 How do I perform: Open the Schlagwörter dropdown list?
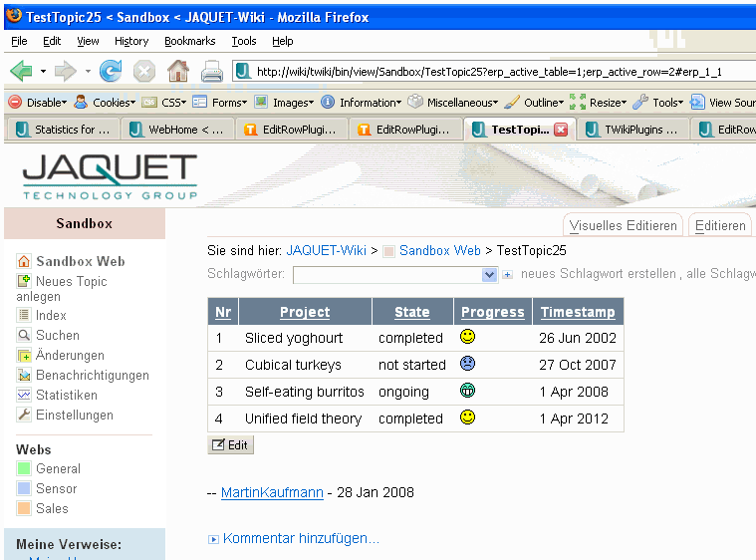[x=489, y=274]
